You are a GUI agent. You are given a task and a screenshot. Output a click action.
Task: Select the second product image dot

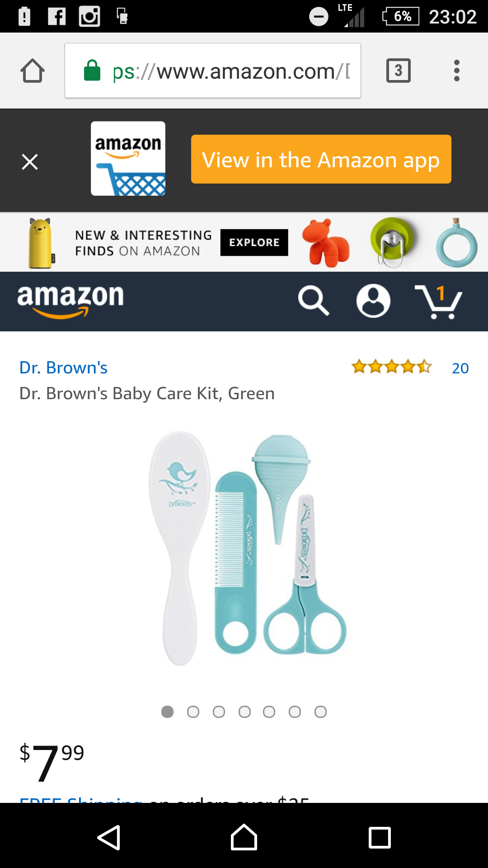pos(193,712)
